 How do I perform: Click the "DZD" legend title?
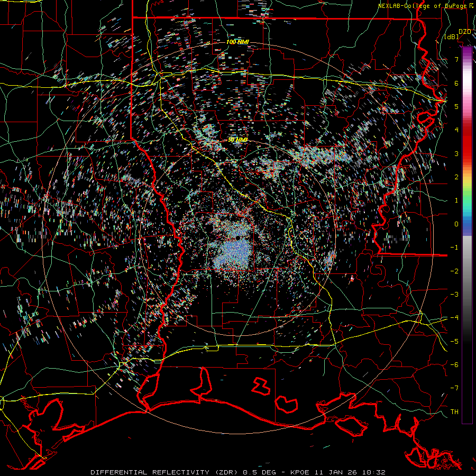tap(464, 32)
